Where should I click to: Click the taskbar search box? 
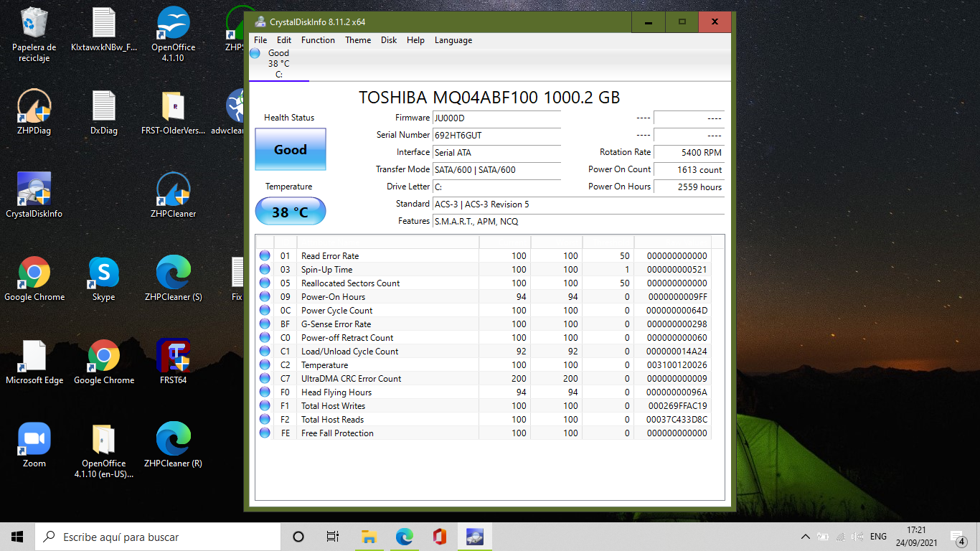click(157, 537)
